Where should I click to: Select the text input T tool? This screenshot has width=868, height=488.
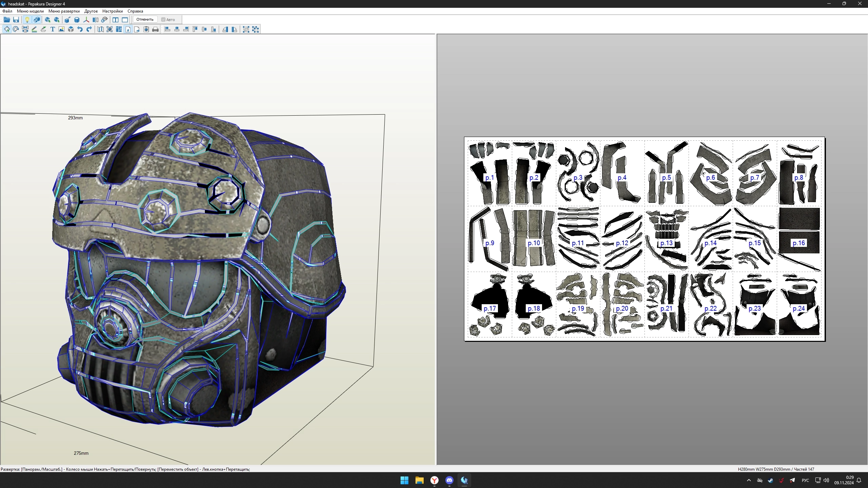click(x=53, y=29)
